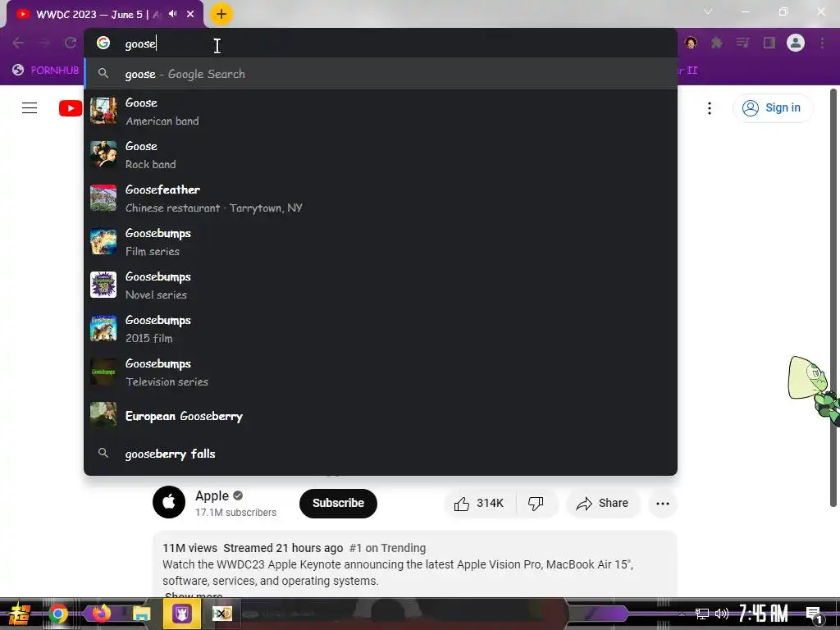The height and width of the screenshot is (630, 840).
Task: Dislike the video with thumbs down
Action: (x=536, y=503)
